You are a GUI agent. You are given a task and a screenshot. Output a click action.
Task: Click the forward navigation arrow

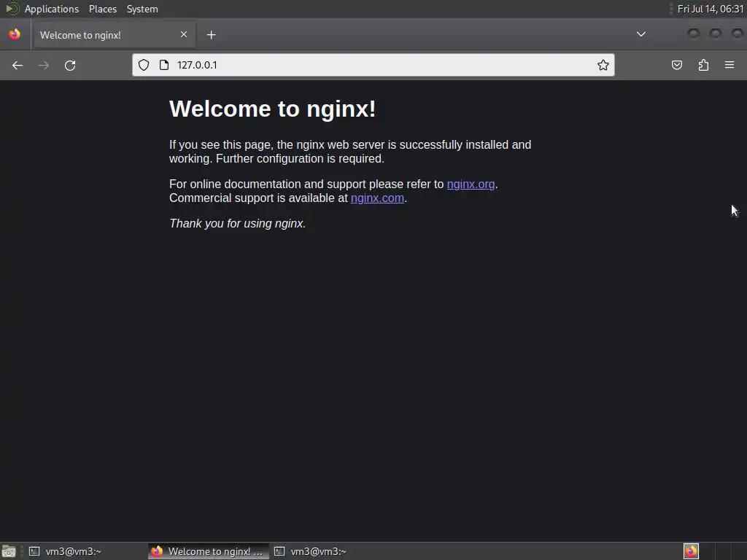[x=43, y=65]
